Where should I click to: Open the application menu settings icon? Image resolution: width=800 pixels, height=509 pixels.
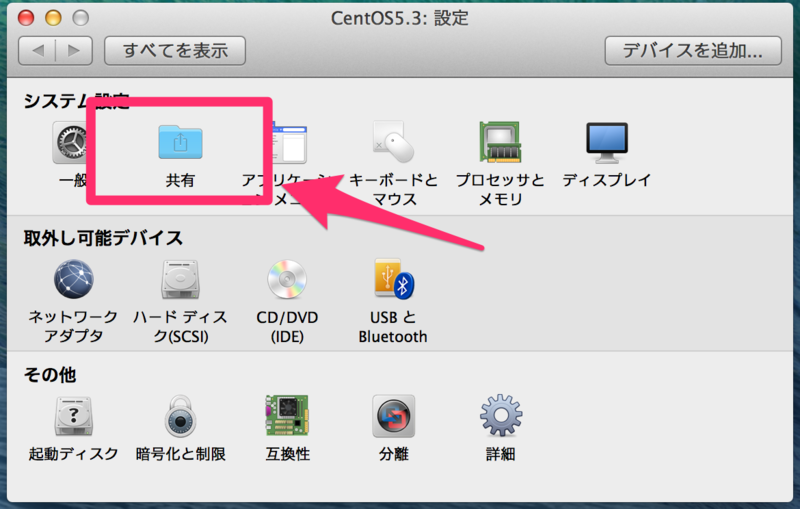coord(289,143)
